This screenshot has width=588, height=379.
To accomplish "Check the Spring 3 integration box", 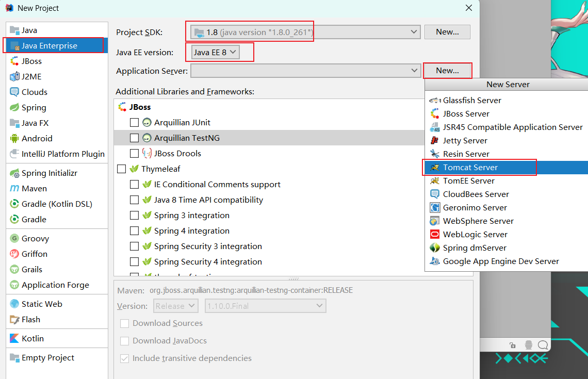I will pos(134,215).
